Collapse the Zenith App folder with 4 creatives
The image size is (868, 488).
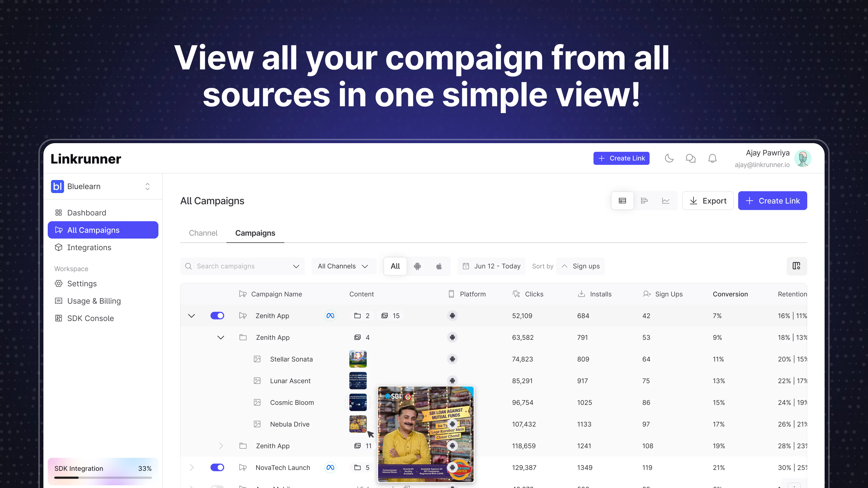click(x=221, y=337)
